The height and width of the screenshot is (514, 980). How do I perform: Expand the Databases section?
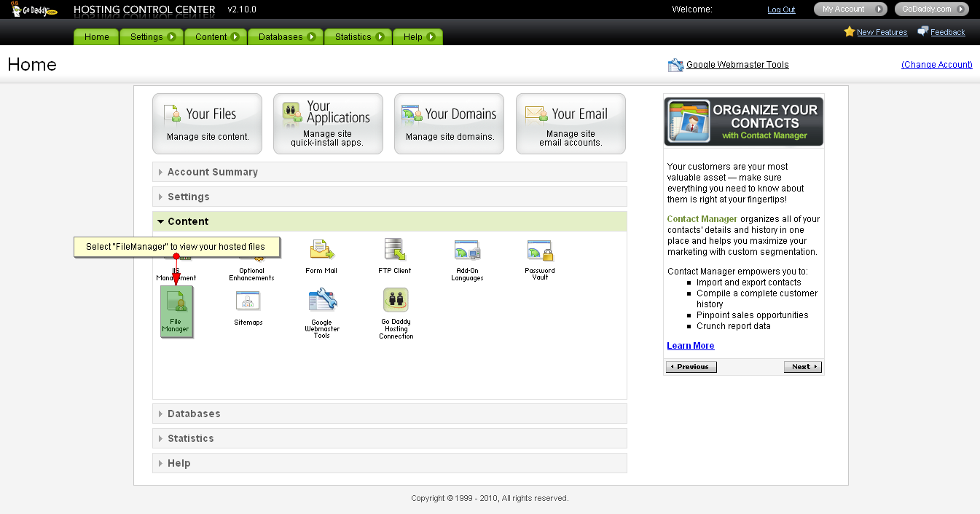point(194,414)
